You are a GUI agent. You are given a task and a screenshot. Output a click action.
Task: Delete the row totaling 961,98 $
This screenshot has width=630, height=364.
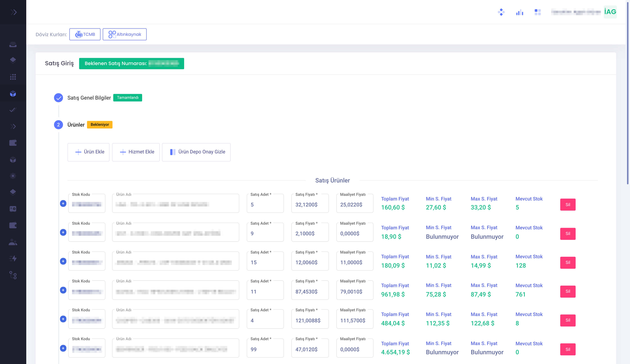pos(568,291)
